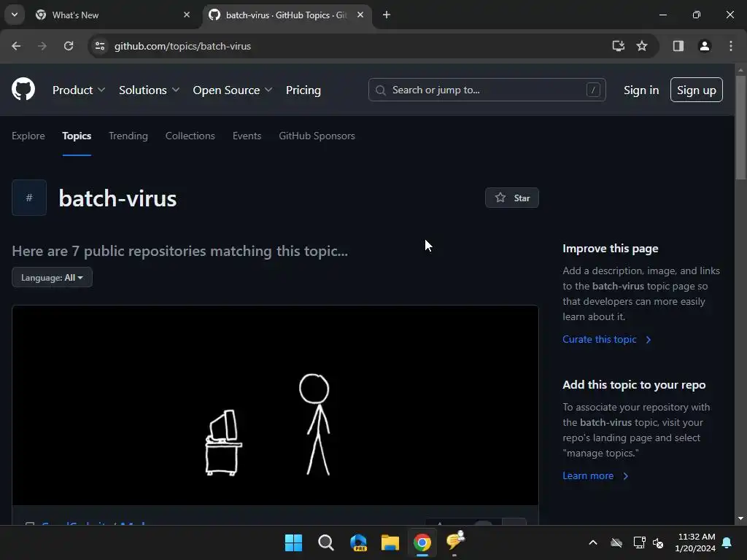Image resolution: width=747 pixels, height=560 pixels.
Task: Expand the Open Source dropdown menu
Action: 233,90
